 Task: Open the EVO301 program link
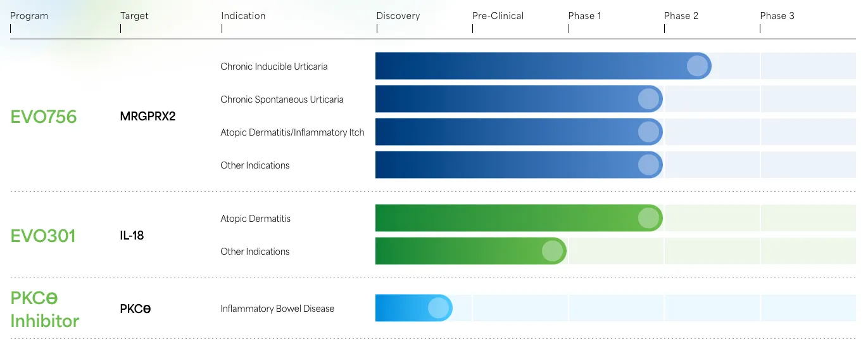point(43,236)
